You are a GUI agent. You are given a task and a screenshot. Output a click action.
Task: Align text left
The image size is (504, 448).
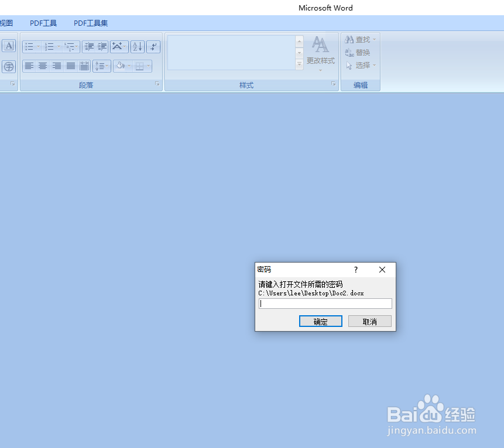pyautogui.click(x=29, y=66)
